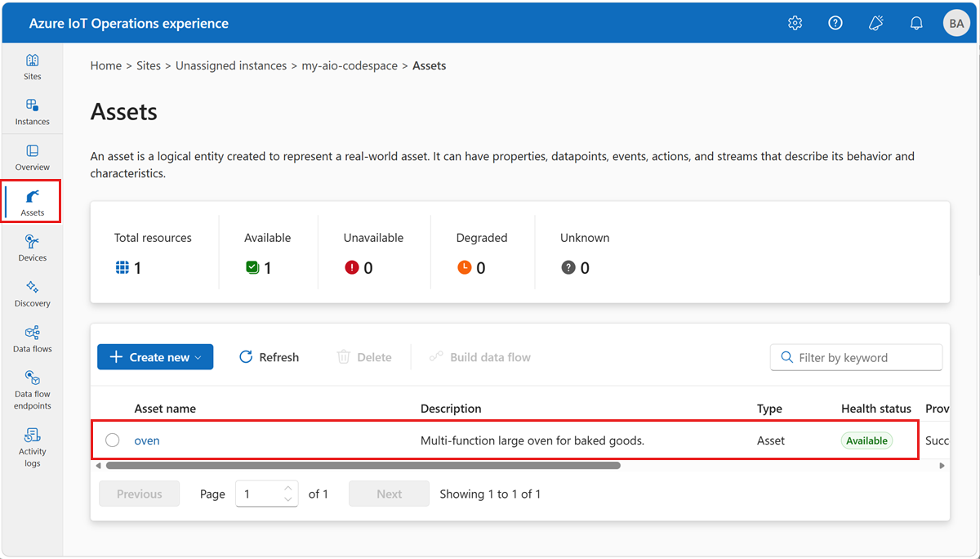This screenshot has width=980, height=559.
Task: Click the horizontal table scrollbar thumb
Action: pyautogui.click(x=363, y=465)
